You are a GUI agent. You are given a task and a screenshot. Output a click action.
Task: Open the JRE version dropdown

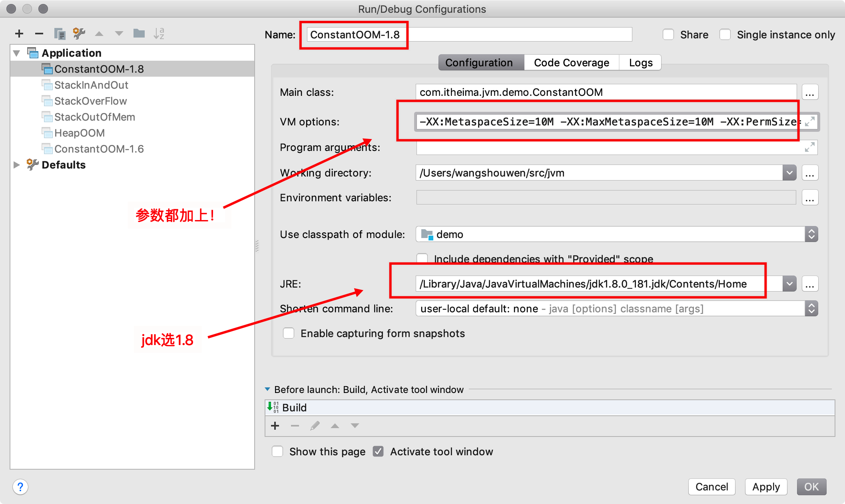789,283
